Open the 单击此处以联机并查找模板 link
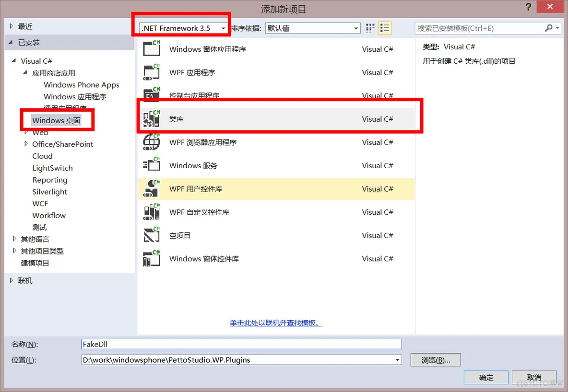This screenshot has width=568, height=392. (276, 323)
